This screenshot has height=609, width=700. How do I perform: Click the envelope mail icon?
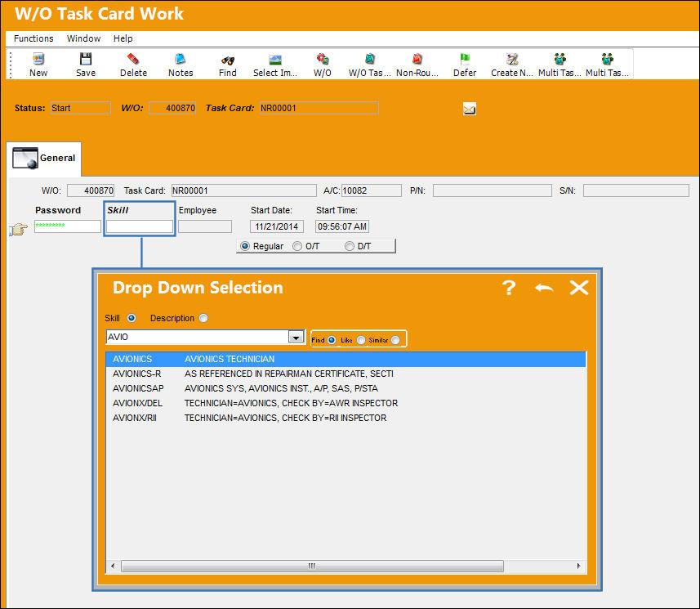pyautogui.click(x=469, y=109)
